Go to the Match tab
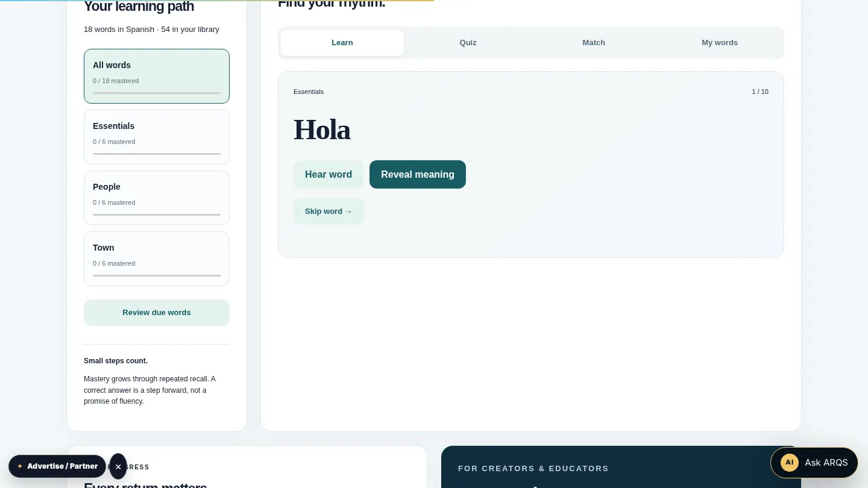The width and height of the screenshot is (868, 488). (x=594, y=43)
